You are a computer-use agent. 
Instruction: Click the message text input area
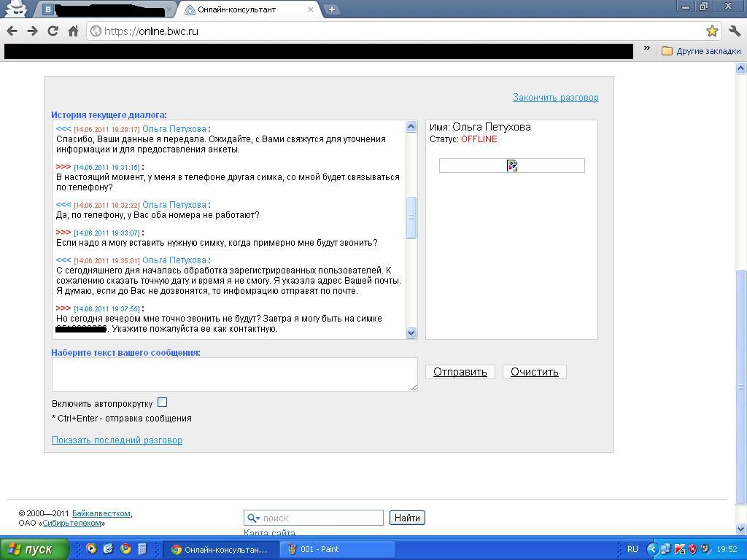pos(233,374)
